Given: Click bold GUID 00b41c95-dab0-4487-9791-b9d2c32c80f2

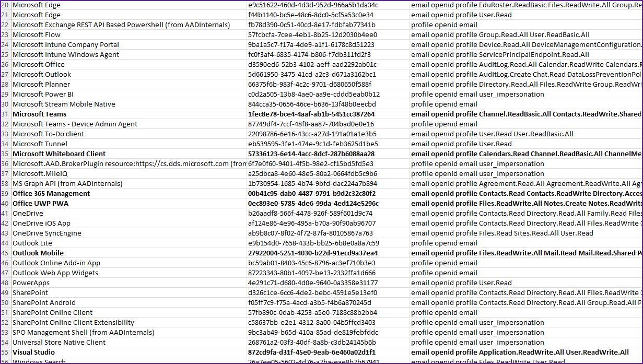Looking at the screenshot, I should coord(328,194).
